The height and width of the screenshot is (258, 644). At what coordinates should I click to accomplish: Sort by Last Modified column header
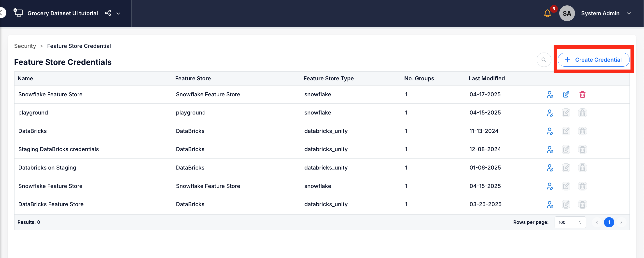point(487,78)
